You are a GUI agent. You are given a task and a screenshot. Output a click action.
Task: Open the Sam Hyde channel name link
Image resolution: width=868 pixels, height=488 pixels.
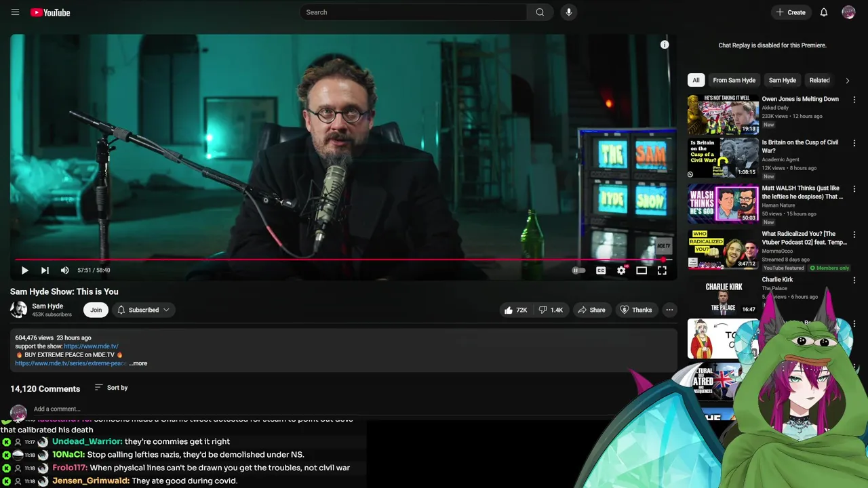[x=47, y=306]
